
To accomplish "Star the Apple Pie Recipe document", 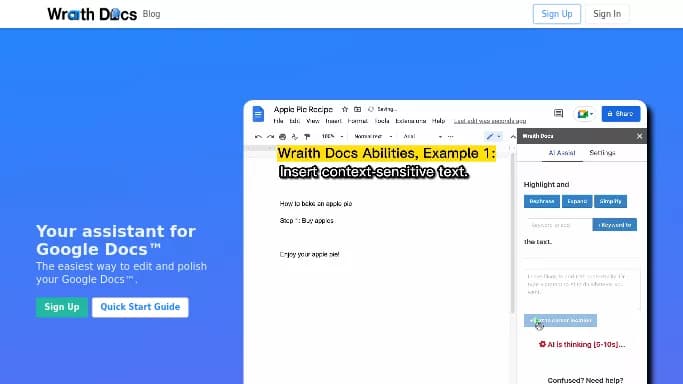I will [345, 109].
